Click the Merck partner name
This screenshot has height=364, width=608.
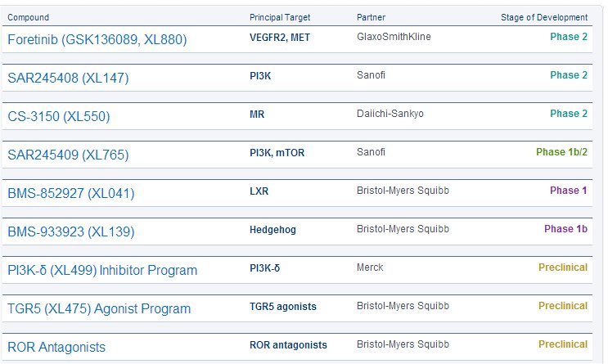pyautogui.click(x=370, y=267)
